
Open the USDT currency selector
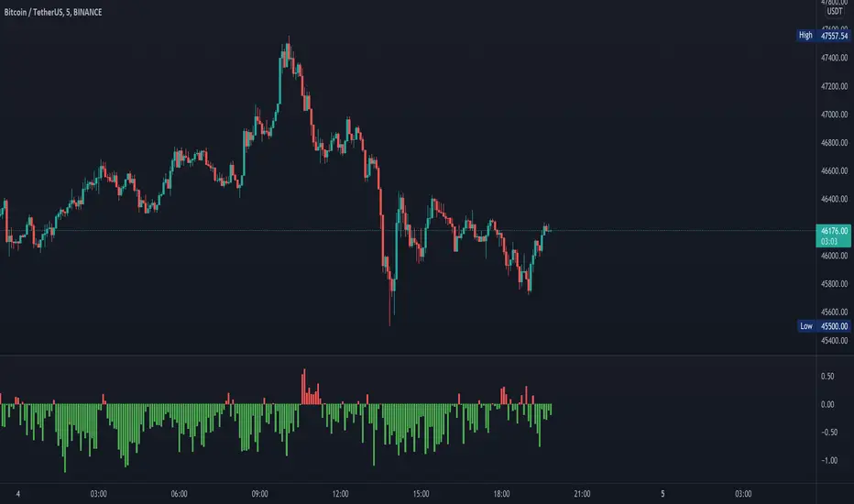click(834, 12)
